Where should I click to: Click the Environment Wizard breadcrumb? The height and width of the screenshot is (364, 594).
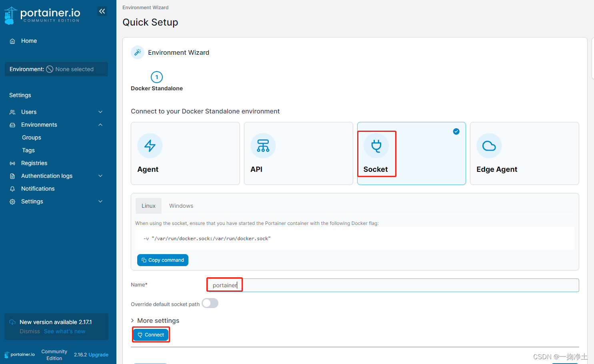click(145, 8)
